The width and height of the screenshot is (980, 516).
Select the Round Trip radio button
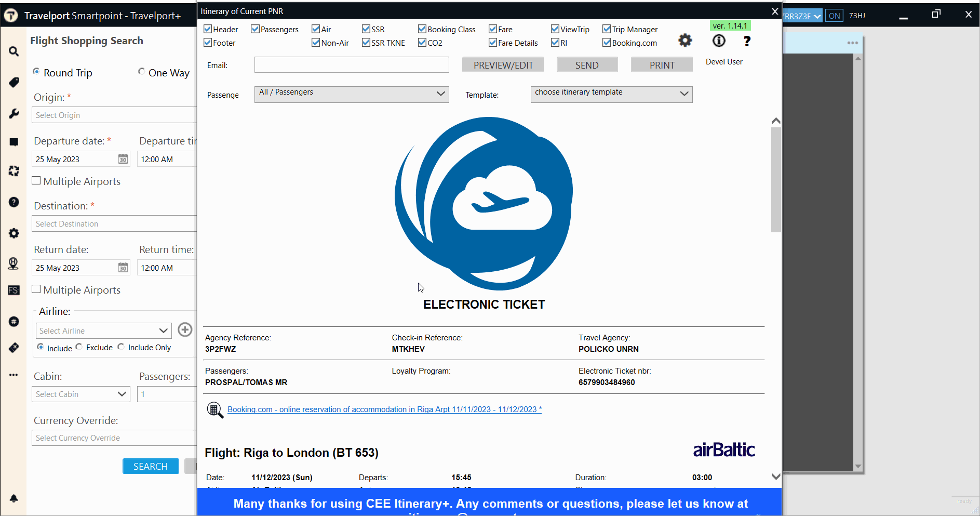36,72
